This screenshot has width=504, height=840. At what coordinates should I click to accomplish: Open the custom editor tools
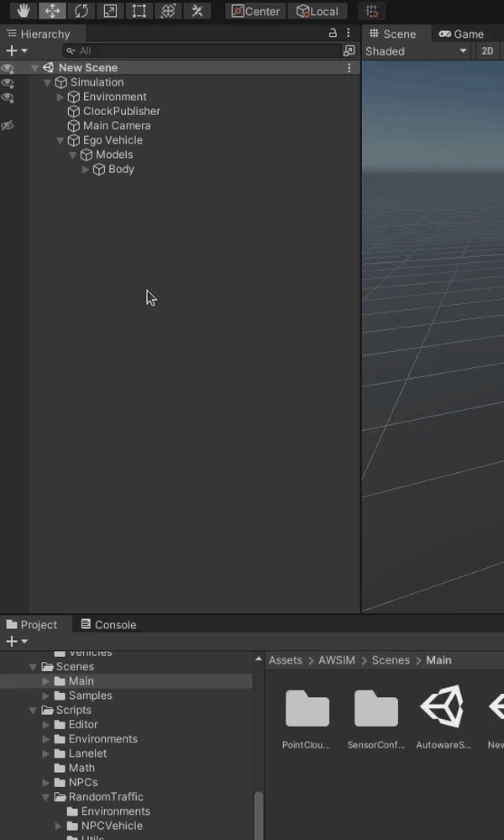click(x=197, y=11)
